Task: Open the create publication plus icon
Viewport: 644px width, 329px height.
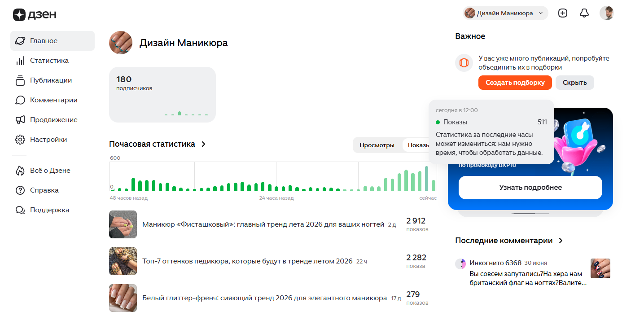Action: 563,13
